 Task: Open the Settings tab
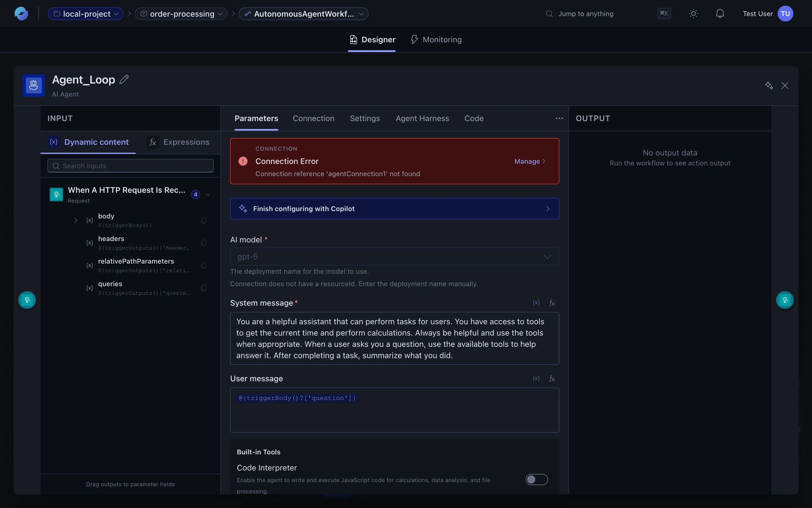pyautogui.click(x=365, y=118)
